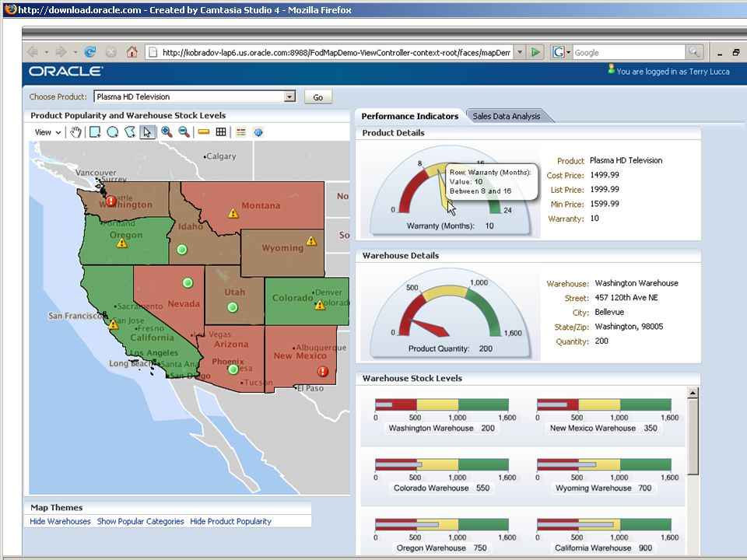Image resolution: width=747 pixels, height=560 pixels.
Task: Click the New Mexico Warehouse stock bar
Action: click(x=604, y=404)
